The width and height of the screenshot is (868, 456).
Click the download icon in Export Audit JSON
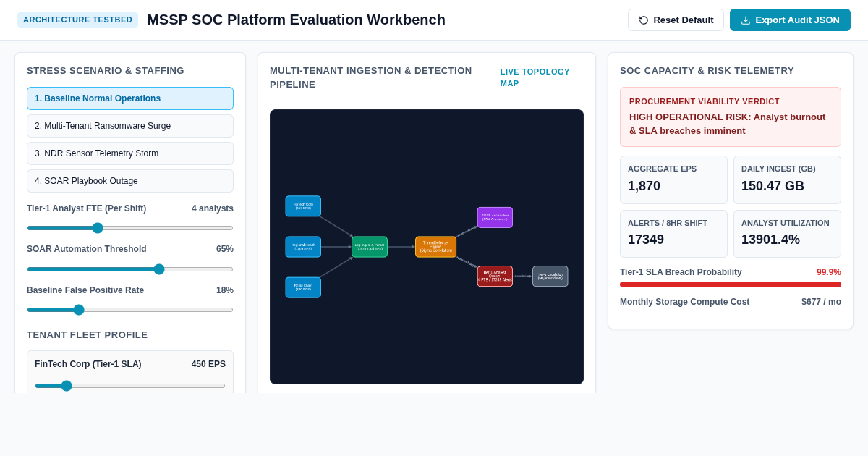[746, 20]
